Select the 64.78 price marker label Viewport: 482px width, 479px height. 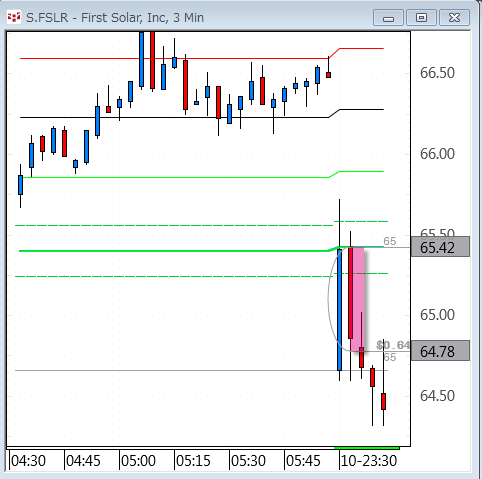(440, 351)
